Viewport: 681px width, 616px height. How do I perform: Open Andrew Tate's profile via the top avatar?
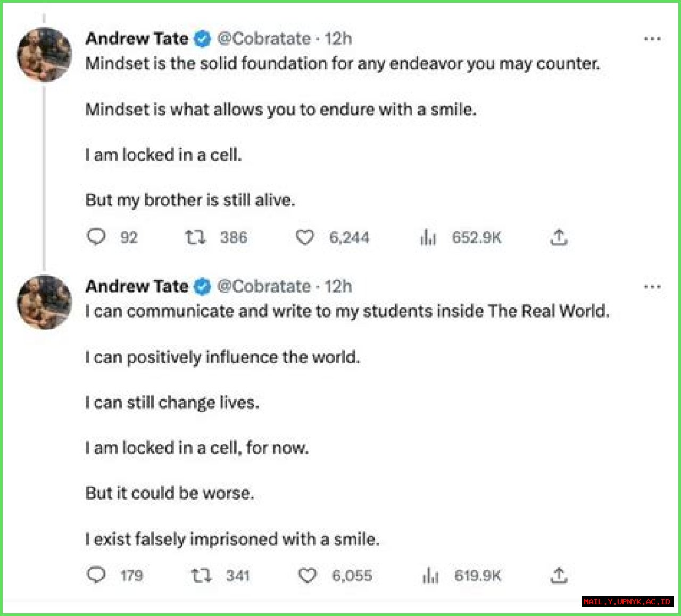coord(44,53)
